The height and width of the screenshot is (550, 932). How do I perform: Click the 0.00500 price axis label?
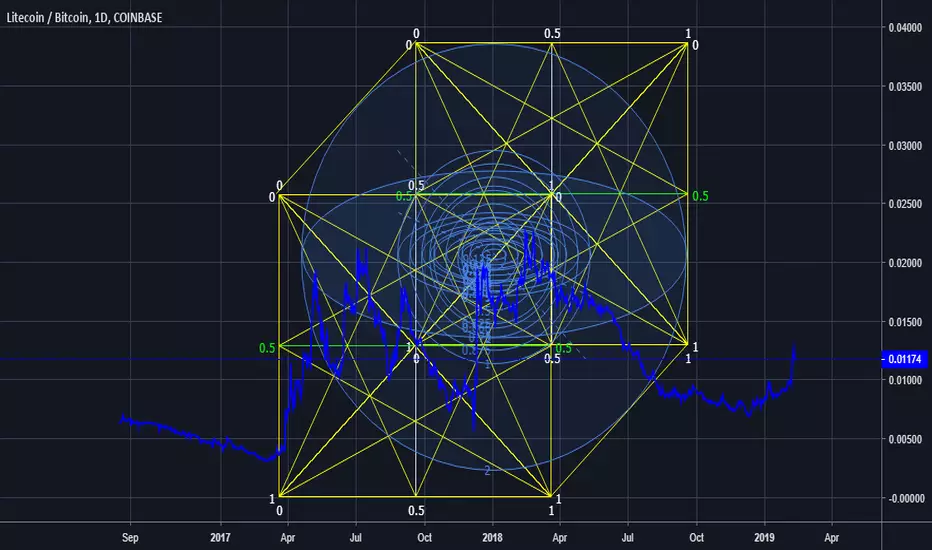click(x=905, y=439)
